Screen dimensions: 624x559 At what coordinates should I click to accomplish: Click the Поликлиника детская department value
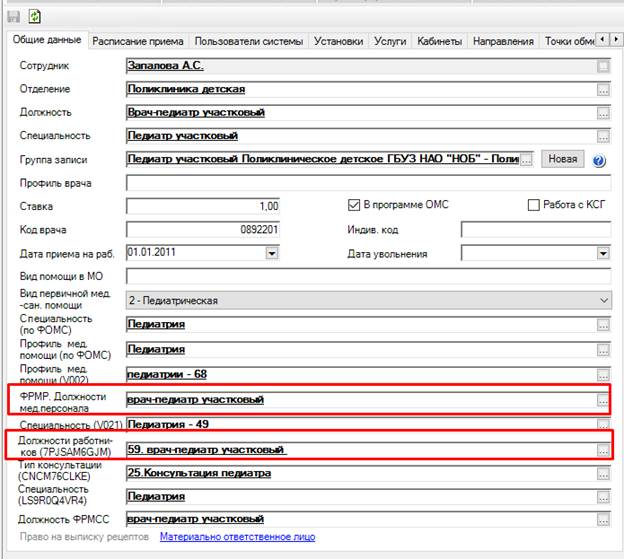pyautogui.click(x=186, y=89)
